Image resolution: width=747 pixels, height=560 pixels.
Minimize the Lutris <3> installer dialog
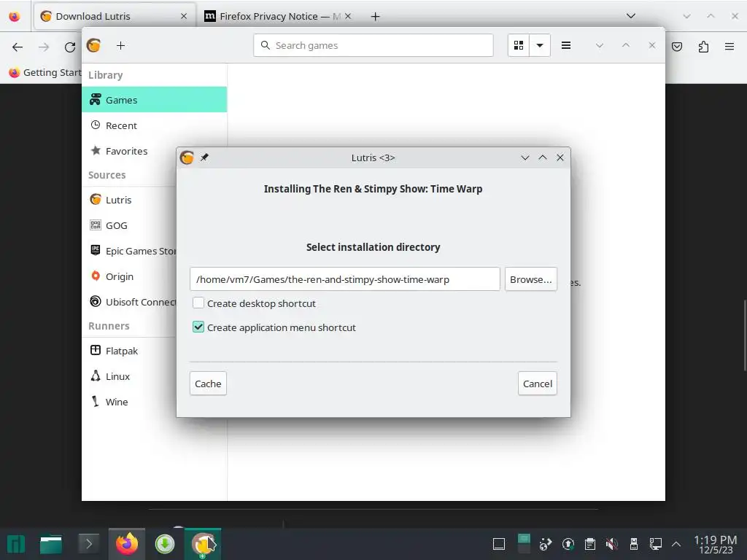[x=525, y=157]
